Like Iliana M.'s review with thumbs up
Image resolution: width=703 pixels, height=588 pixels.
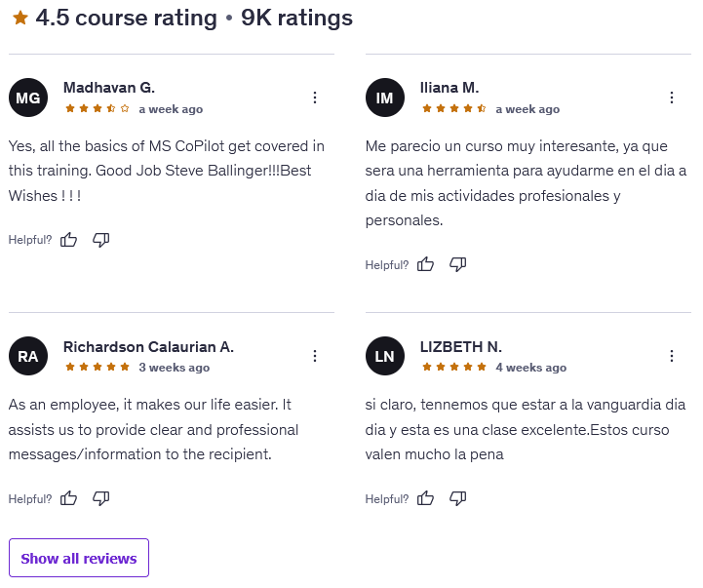[x=425, y=264]
